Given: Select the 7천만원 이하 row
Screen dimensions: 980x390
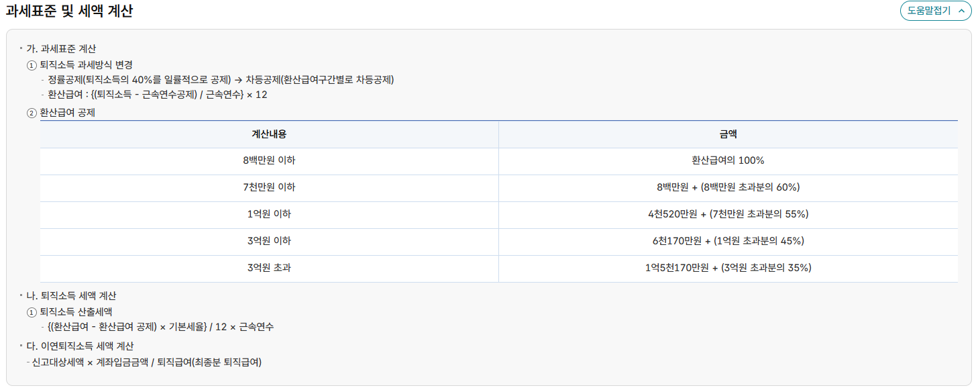Looking at the screenshot, I should 269,188.
